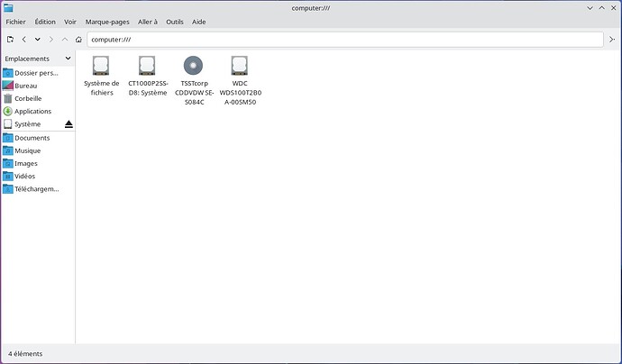This screenshot has height=364, width=622.
Task: Click the window title-bar down-chevron button
Action: click(590, 8)
